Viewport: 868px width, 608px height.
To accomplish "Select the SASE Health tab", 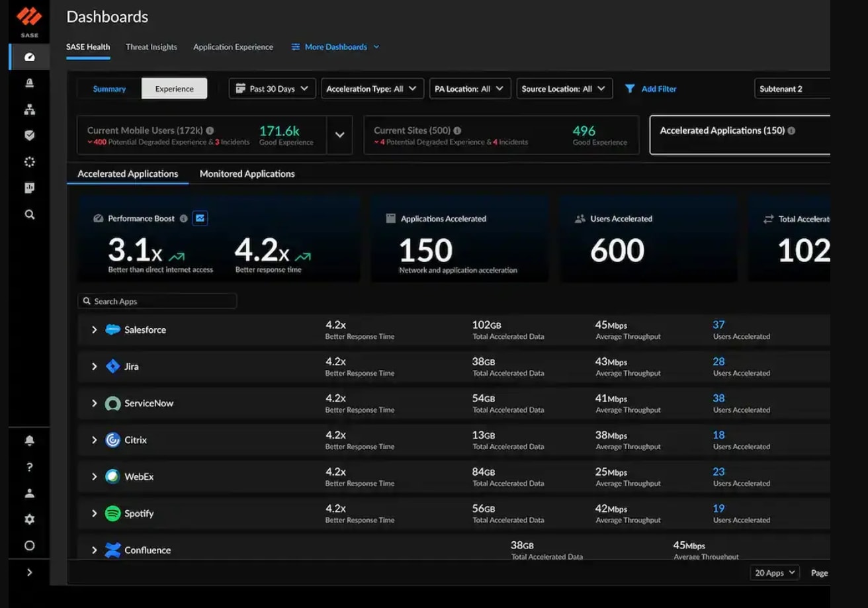I will pyautogui.click(x=88, y=47).
